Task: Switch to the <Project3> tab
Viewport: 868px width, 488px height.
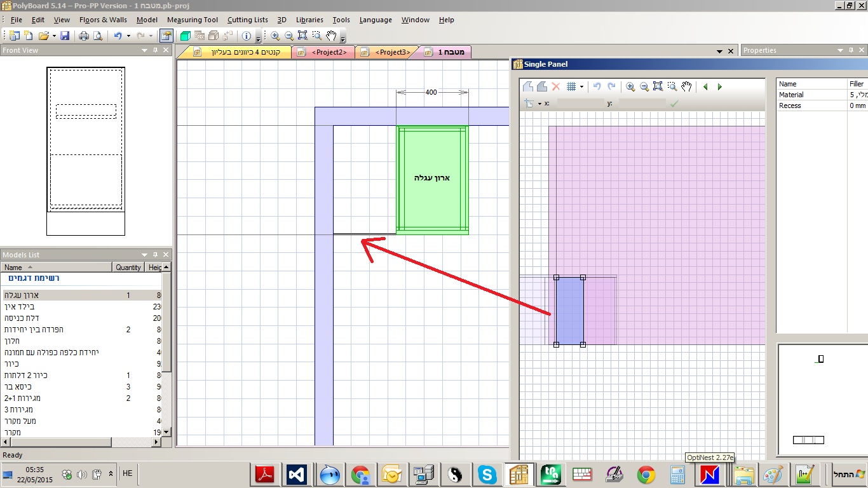Action: [x=387, y=52]
